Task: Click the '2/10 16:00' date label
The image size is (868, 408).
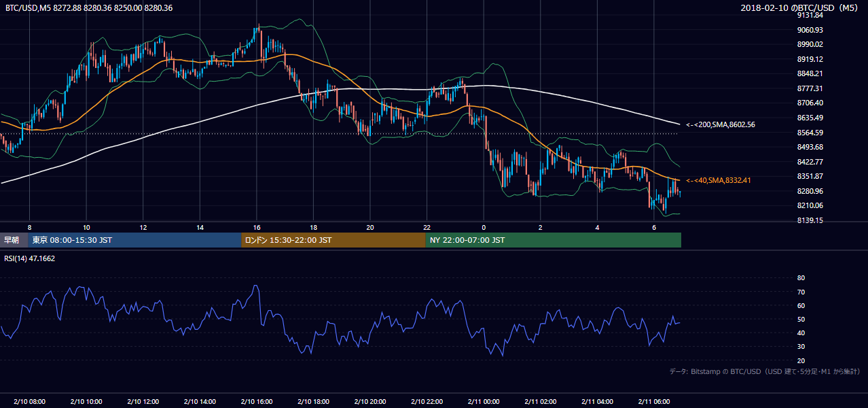Action: 257,402
